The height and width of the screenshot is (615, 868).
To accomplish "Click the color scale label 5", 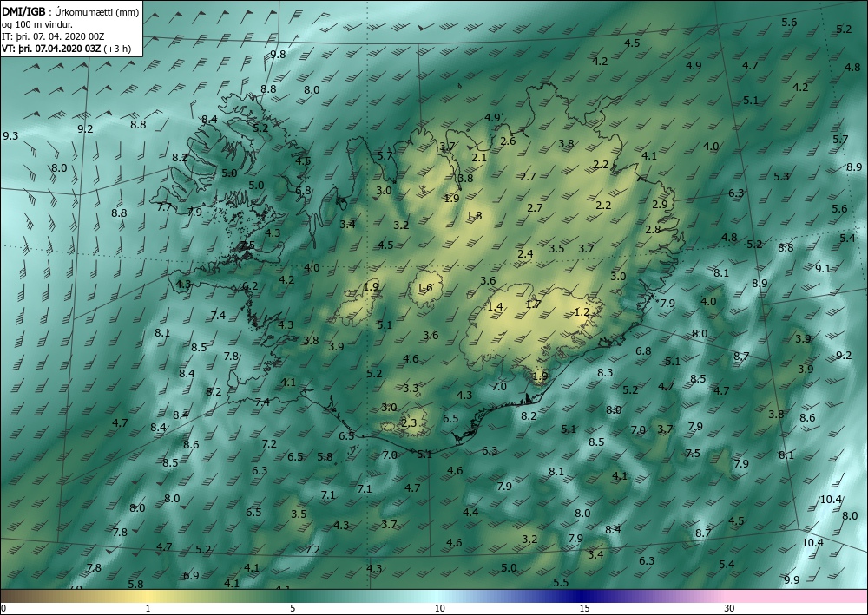I will (293, 609).
